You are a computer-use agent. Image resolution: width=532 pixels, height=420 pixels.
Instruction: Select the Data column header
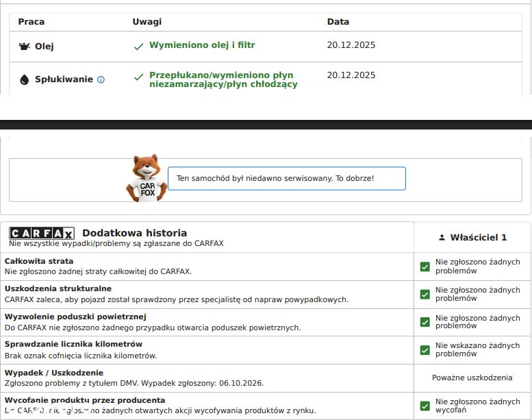pyautogui.click(x=338, y=22)
